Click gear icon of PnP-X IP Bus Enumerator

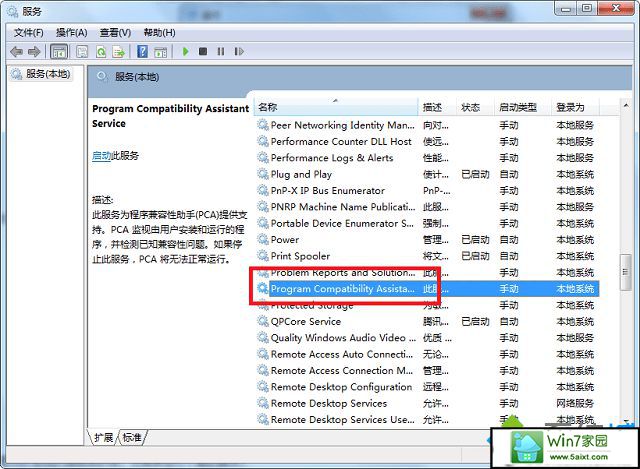263,191
